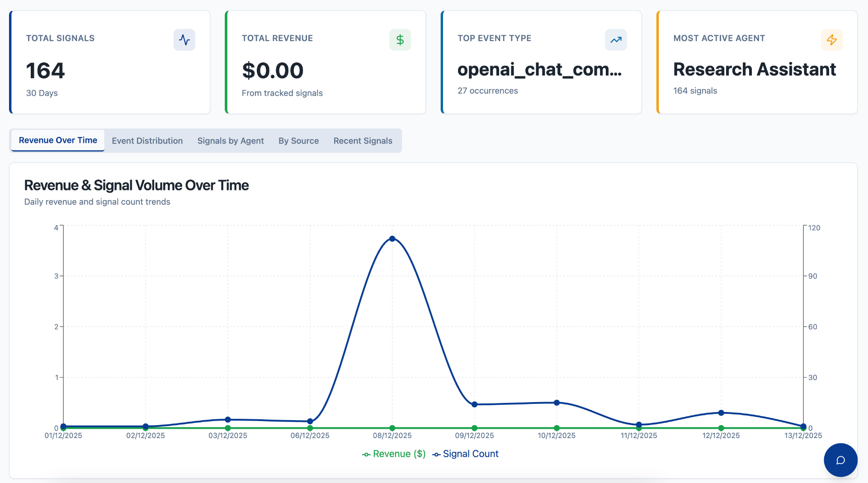The width and height of the screenshot is (868, 483).
Task: Go to the By Source tab
Action: click(x=299, y=141)
